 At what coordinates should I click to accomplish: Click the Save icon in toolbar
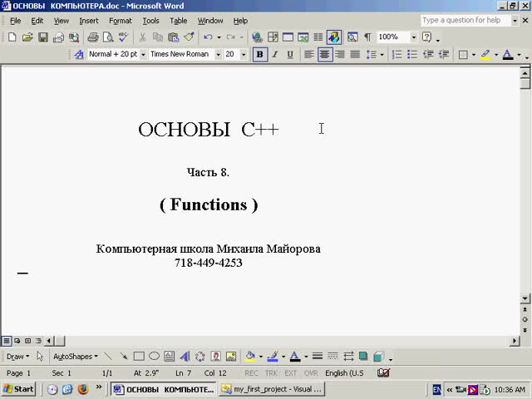click(43, 37)
